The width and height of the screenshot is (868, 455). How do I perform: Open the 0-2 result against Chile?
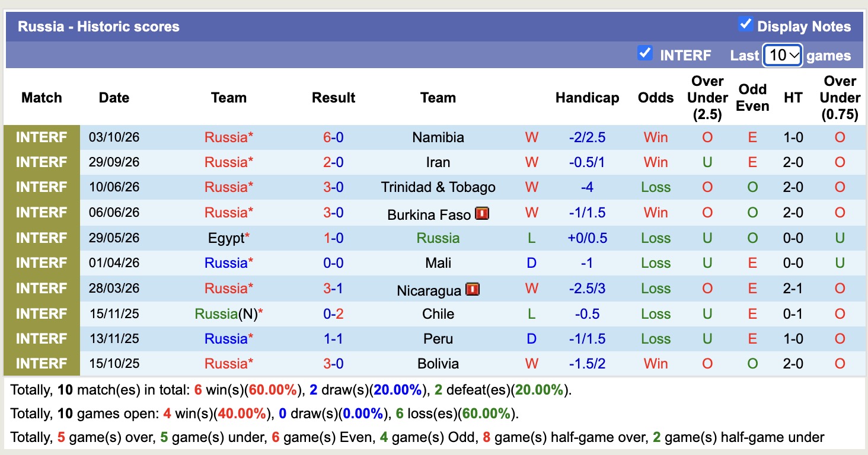click(x=333, y=314)
